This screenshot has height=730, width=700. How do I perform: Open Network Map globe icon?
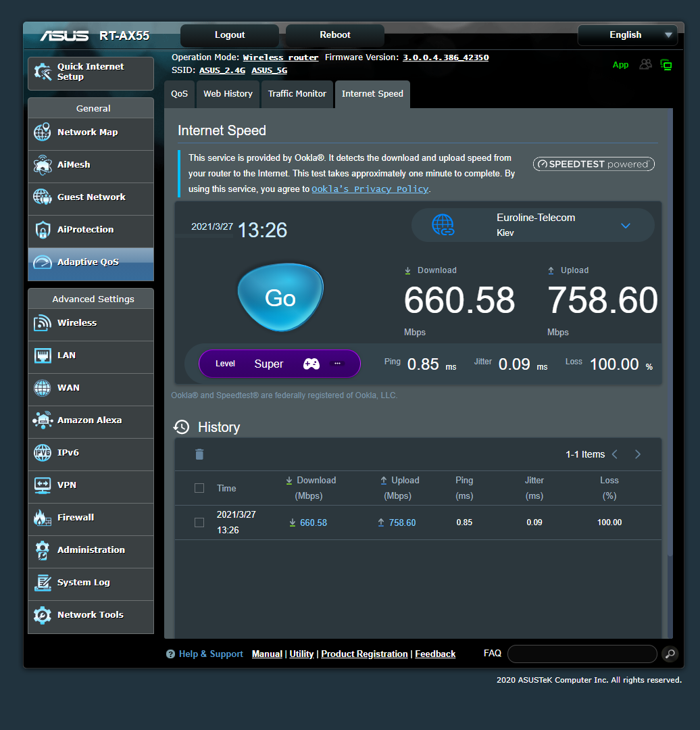tap(43, 132)
